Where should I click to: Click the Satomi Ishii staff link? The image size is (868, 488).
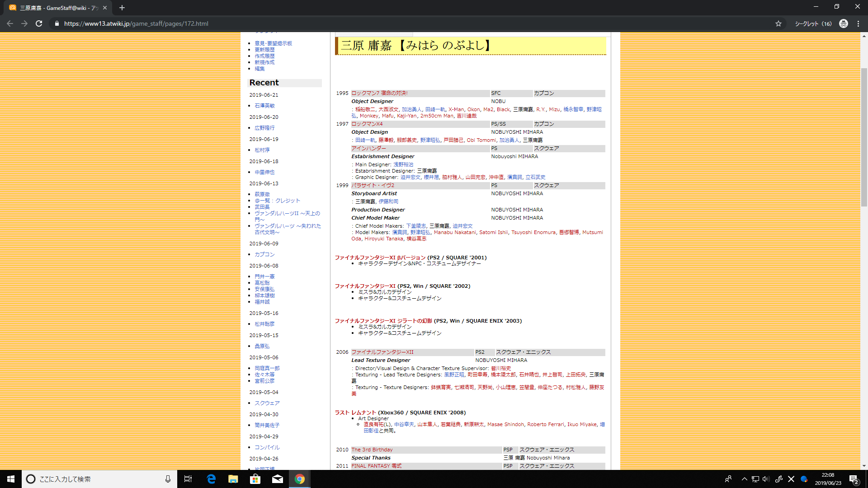(494, 232)
